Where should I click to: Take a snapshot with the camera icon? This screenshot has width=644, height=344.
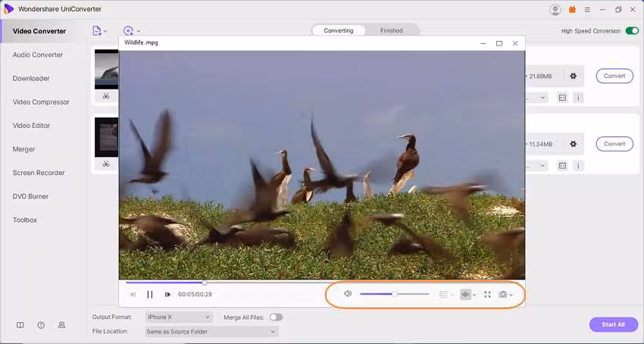[x=503, y=294]
